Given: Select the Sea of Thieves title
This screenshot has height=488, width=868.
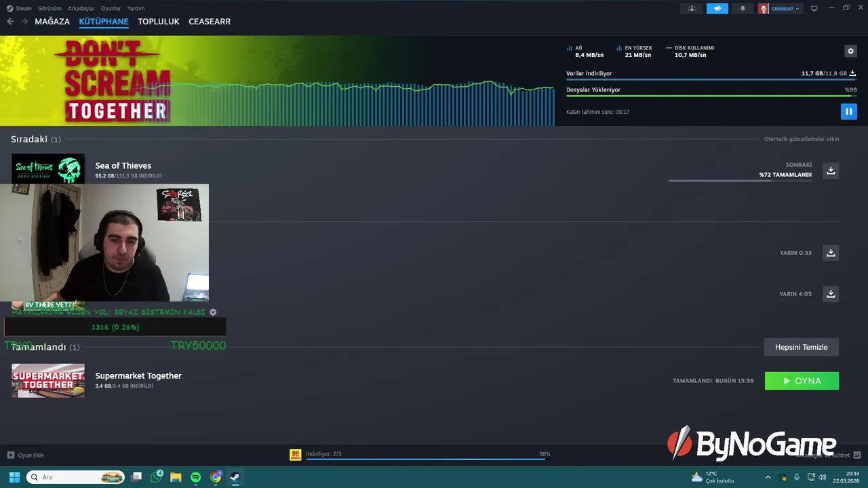Looking at the screenshot, I should click(x=123, y=165).
